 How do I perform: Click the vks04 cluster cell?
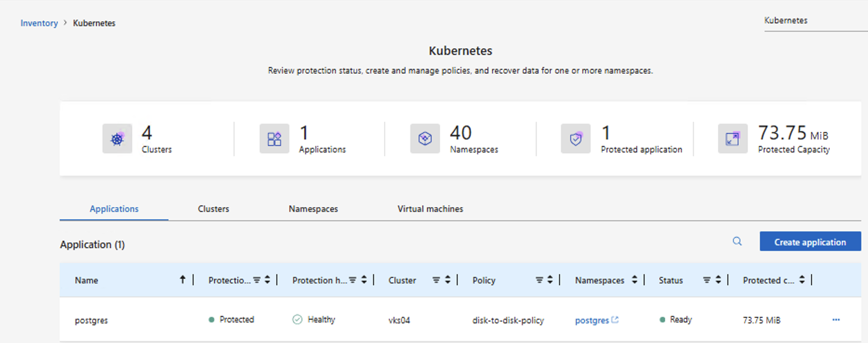click(x=399, y=320)
